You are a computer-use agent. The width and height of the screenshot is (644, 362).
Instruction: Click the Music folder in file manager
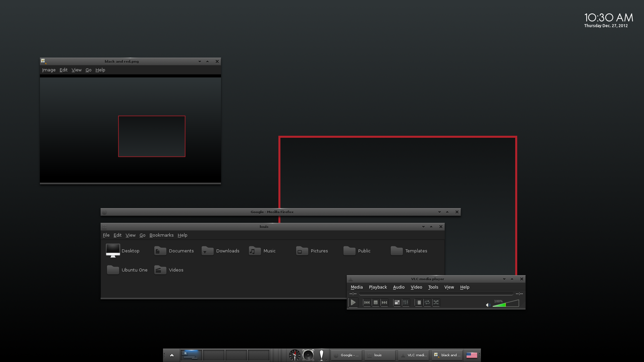click(262, 251)
